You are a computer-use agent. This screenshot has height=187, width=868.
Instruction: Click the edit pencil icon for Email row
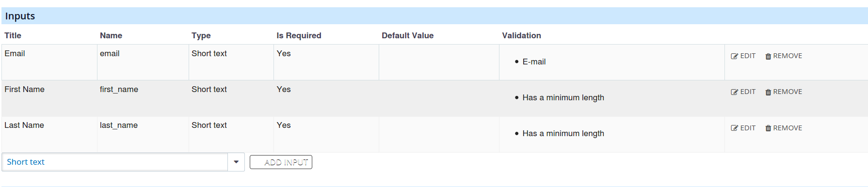(734, 56)
